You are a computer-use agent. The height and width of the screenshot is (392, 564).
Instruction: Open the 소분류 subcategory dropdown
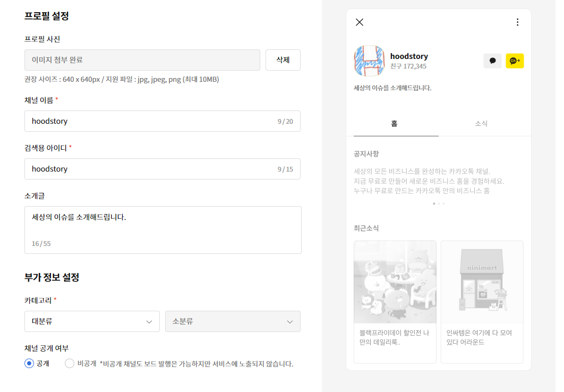[233, 321]
